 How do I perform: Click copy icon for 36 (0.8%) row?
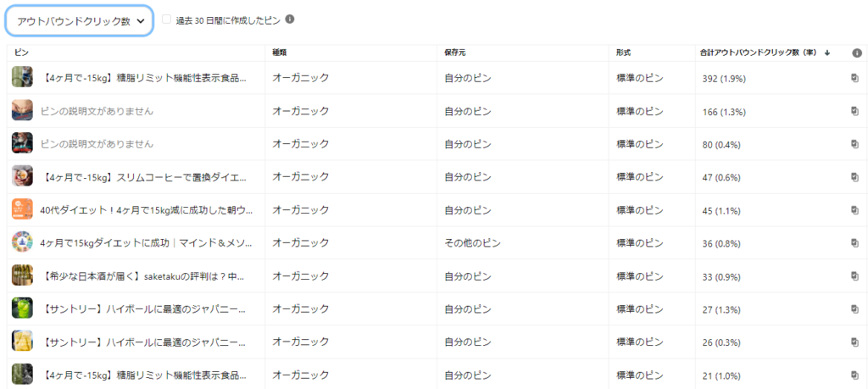pyautogui.click(x=854, y=243)
